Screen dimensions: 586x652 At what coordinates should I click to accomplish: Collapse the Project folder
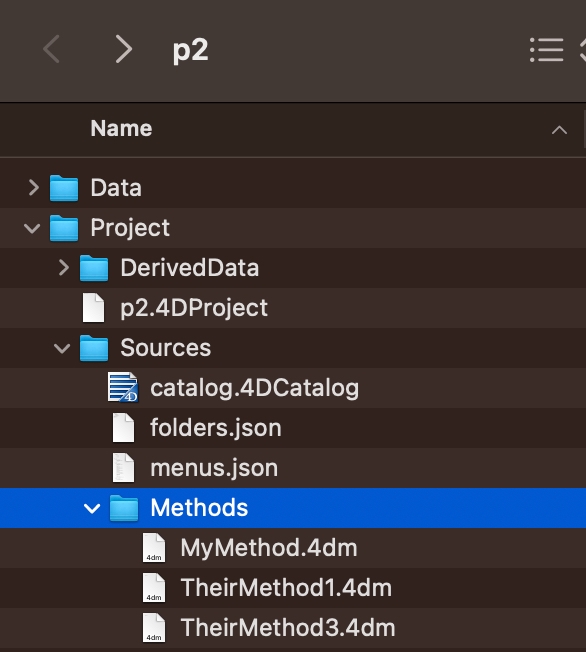(x=32, y=228)
